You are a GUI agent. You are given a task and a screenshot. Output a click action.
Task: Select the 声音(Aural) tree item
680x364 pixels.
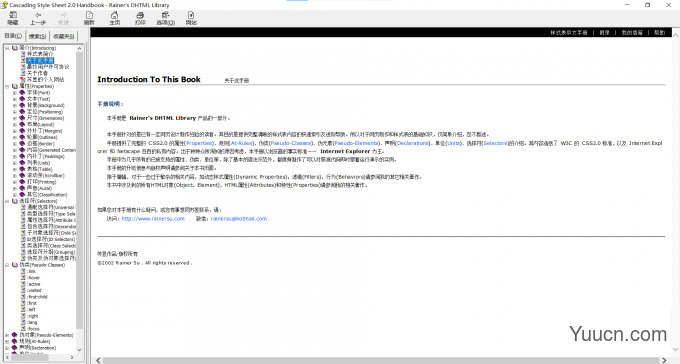pos(39,188)
